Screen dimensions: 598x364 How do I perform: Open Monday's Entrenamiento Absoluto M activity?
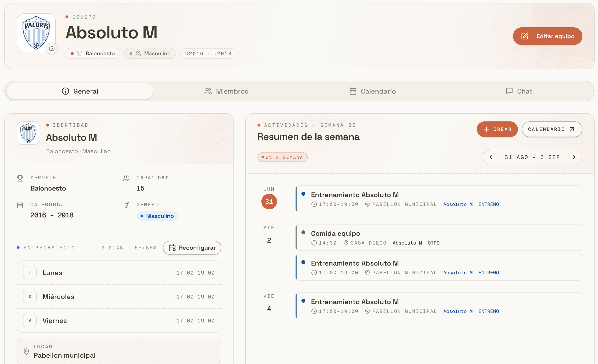(x=439, y=199)
